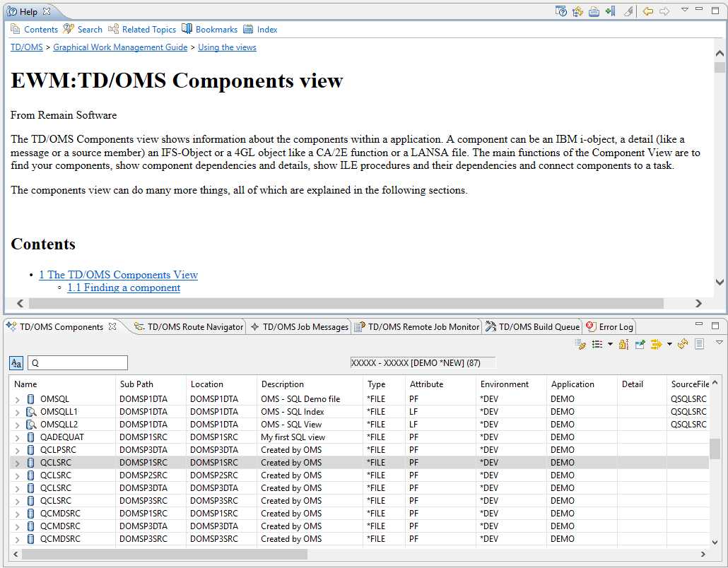Expand the OMSQLL2 row
The width and height of the screenshot is (728, 568).
tap(17, 425)
